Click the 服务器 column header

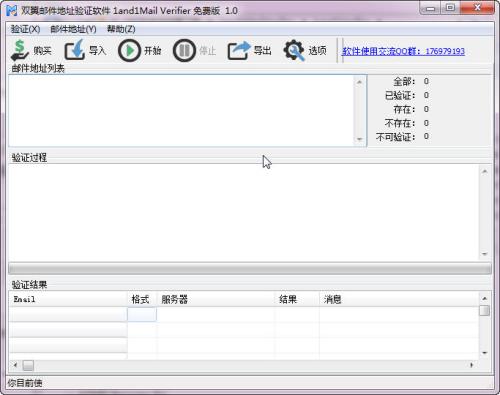pyautogui.click(x=216, y=299)
